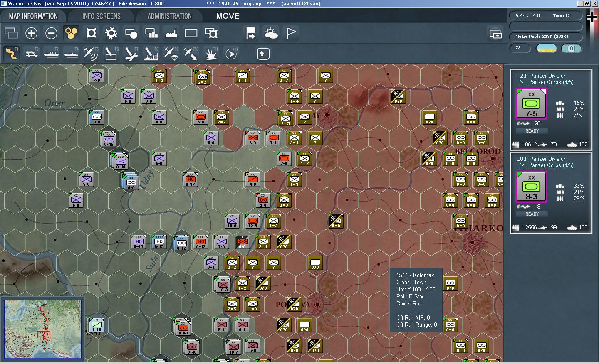Open the MAP INFORMATION tab
The image size is (599, 364).
tap(33, 16)
